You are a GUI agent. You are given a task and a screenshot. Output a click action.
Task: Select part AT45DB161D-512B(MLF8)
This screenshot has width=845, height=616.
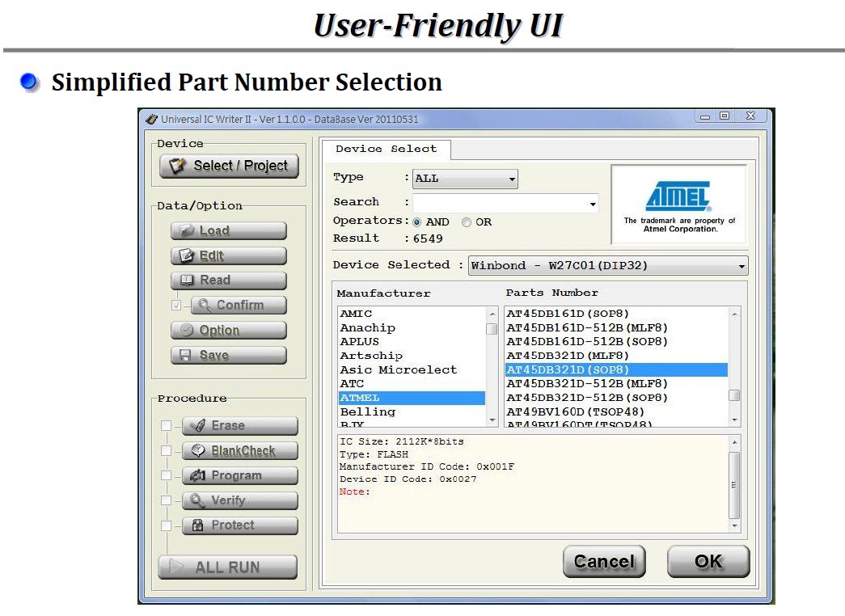coord(616,327)
